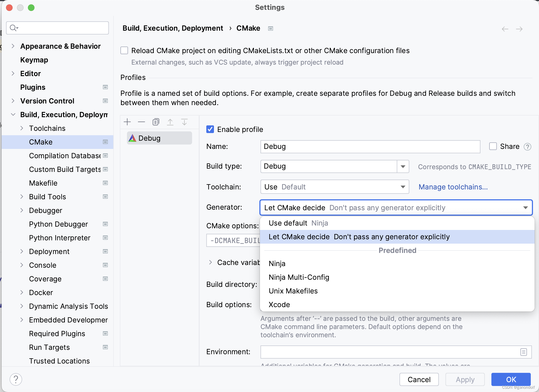Click the remove profile minus icon
Viewport: 539px width, 392px height.
pos(141,122)
